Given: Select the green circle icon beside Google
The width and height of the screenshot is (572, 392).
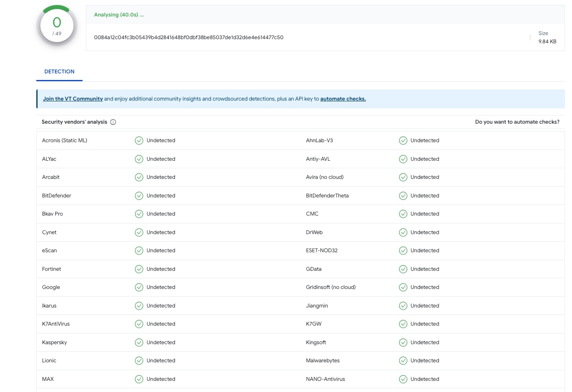Looking at the screenshot, I should pos(139,287).
